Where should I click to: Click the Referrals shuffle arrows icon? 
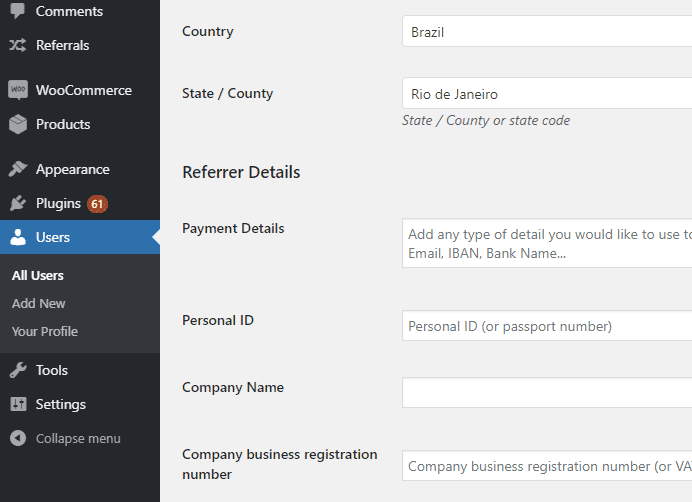(x=18, y=45)
